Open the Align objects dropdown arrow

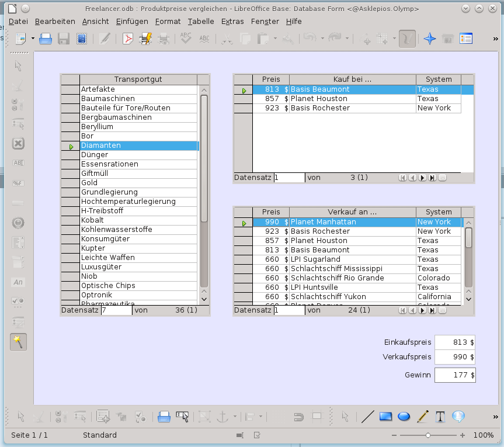260,417
